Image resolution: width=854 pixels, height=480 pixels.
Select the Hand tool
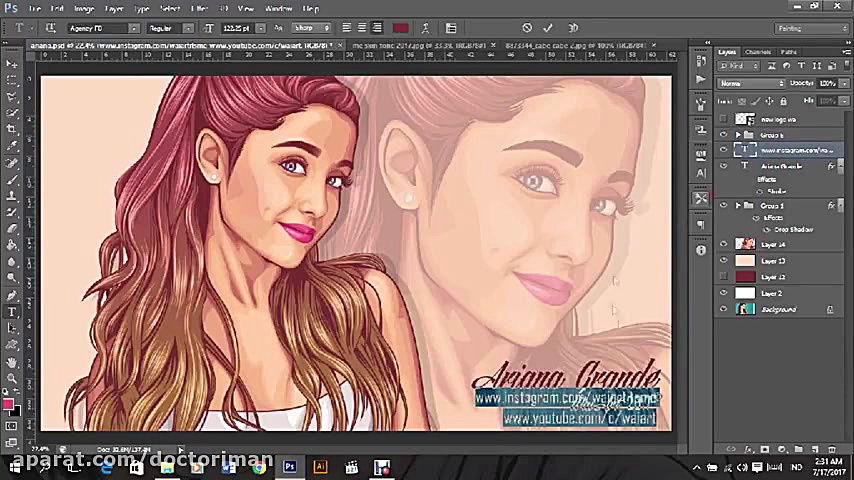(12, 363)
